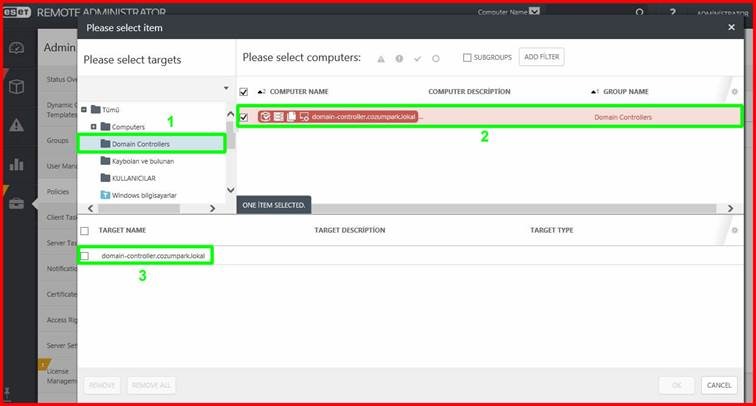Open the Computers cube icon in sidebar
Viewport: 756px width, 406px height.
click(x=16, y=87)
